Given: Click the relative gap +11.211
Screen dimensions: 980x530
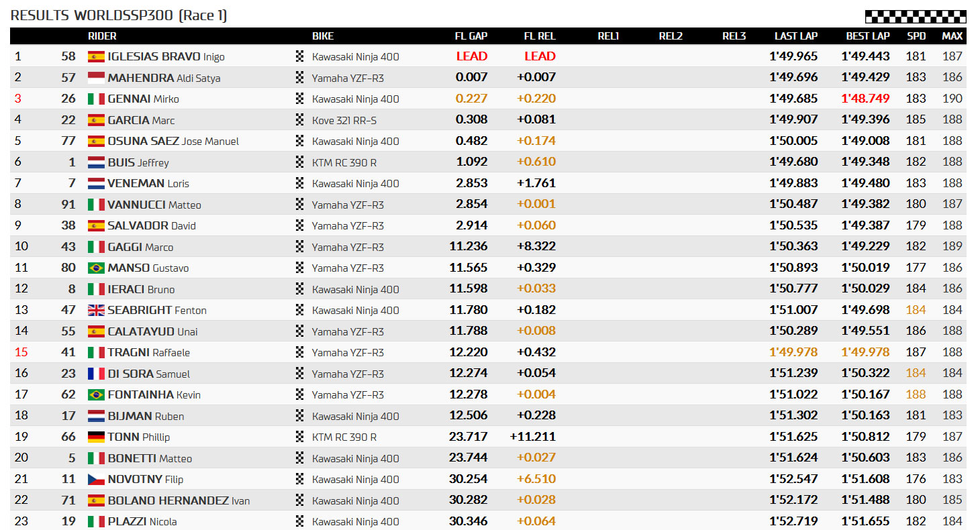Looking at the screenshot, I should pyautogui.click(x=533, y=437).
